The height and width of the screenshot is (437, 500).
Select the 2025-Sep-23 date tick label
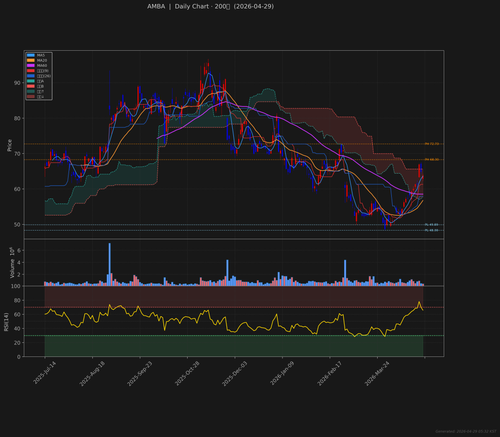click(x=139, y=373)
